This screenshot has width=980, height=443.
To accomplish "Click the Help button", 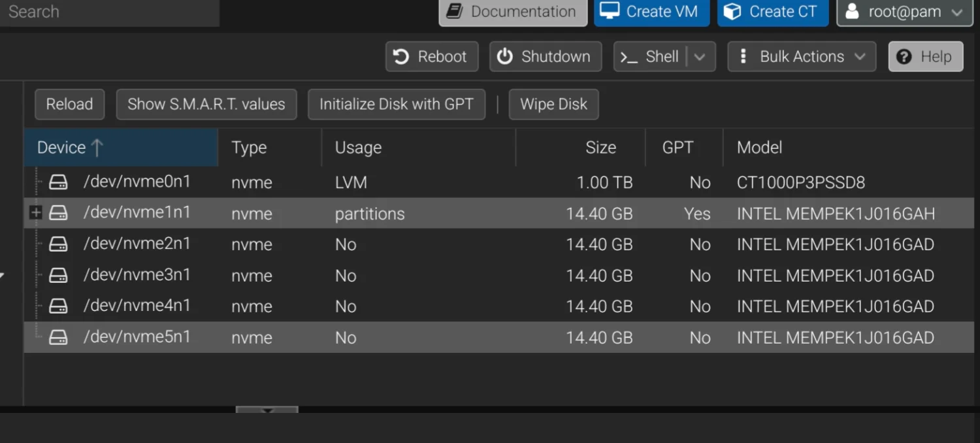I will point(925,57).
